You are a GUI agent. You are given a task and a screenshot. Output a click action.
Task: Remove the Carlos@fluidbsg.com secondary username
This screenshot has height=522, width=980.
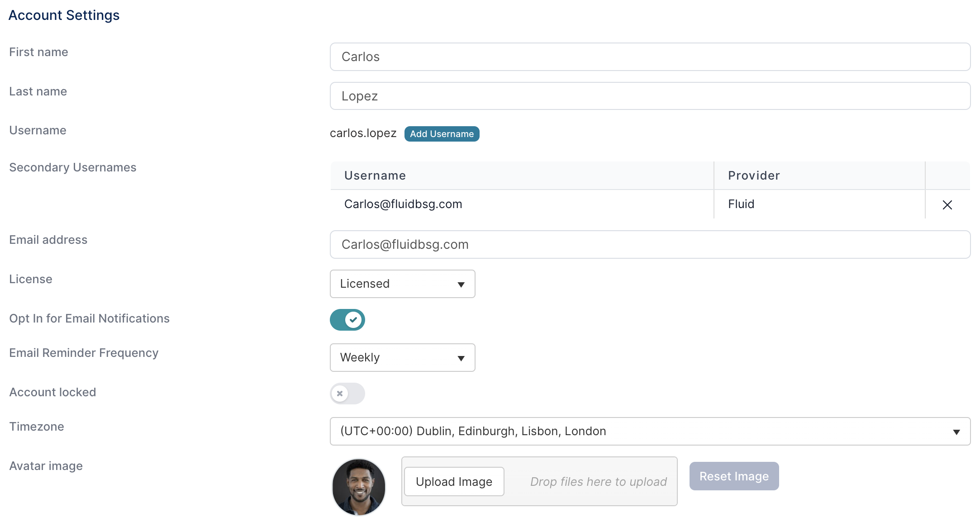947,205
